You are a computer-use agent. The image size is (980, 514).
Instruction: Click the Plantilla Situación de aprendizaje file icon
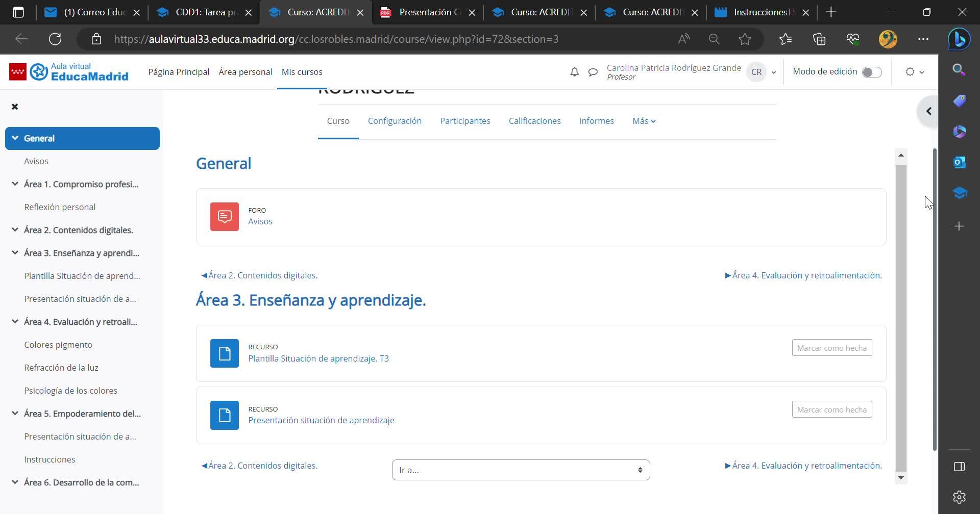[224, 353]
